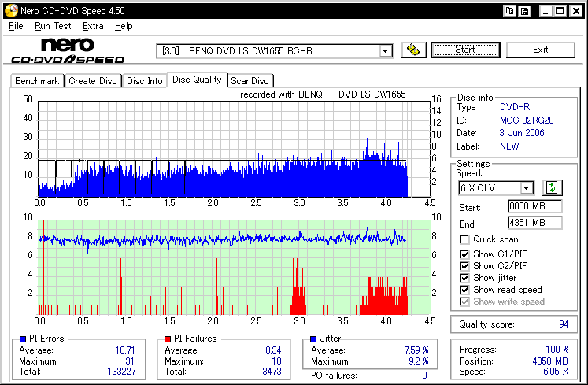The image size is (588, 385).
Task: Click the Exit button
Action: coord(540,50)
